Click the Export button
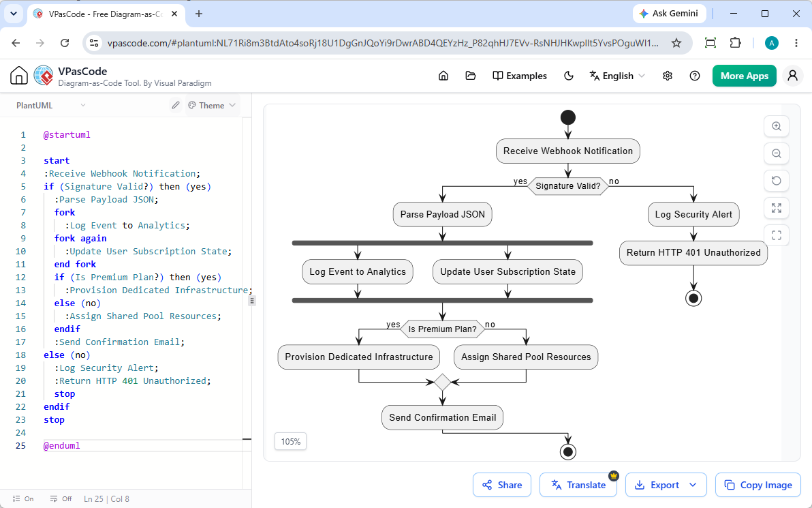Viewport: 812px width, 508px height. [x=656, y=485]
